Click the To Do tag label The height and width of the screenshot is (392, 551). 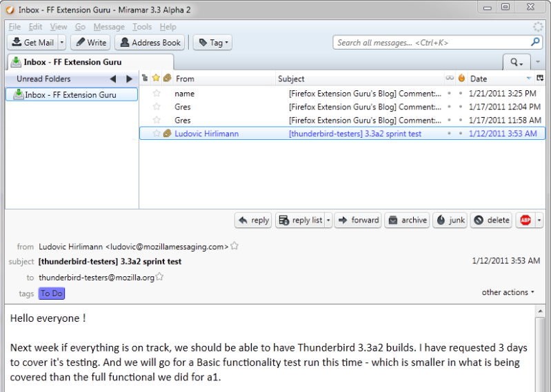click(x=52, y=293)
